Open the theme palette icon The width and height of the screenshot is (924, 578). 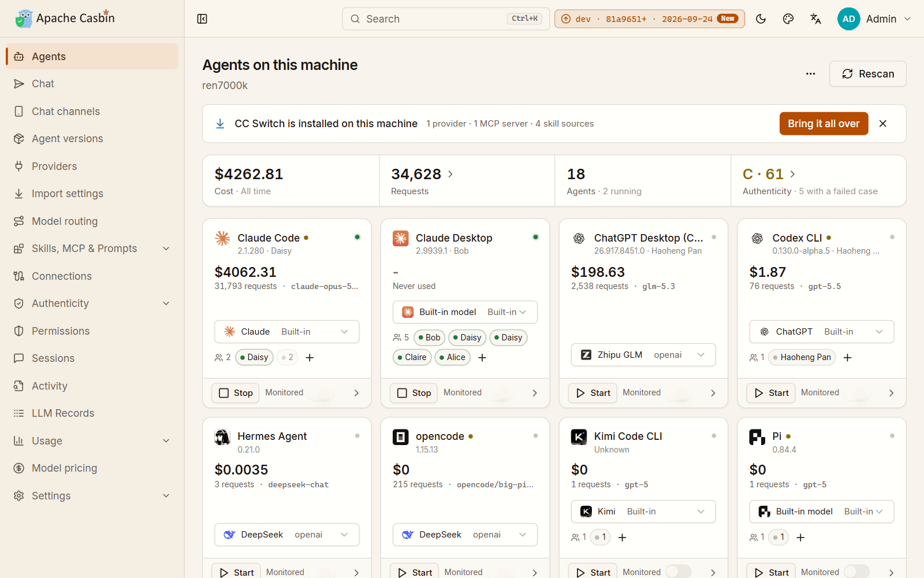pos(788,19)
